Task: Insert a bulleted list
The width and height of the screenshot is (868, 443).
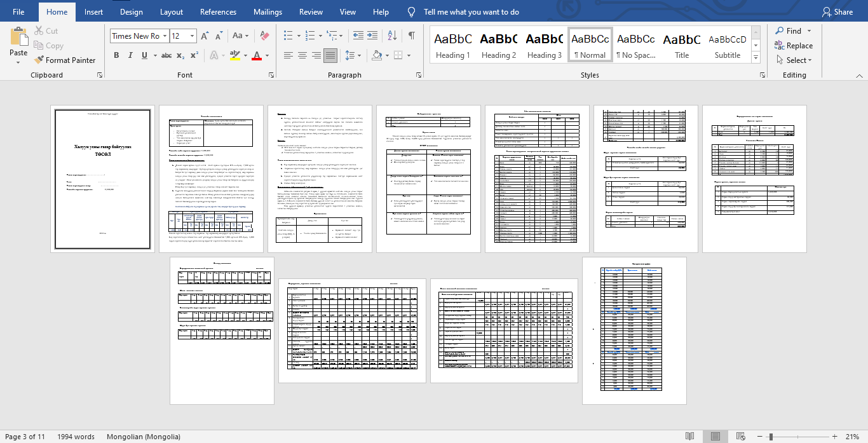Action: tap(288, 36)
